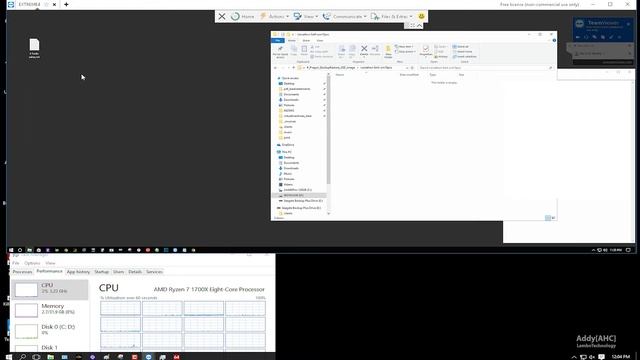Viewport: 640px width, 360px height.
Task: Click the remote taskbar clock
Action: click(616, 250)
